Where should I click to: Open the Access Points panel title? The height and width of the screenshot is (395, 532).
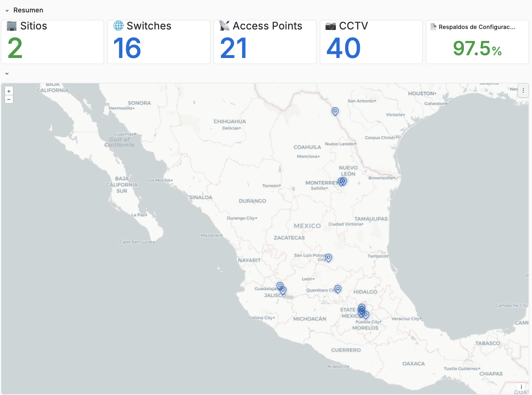(x=267, y=26)
